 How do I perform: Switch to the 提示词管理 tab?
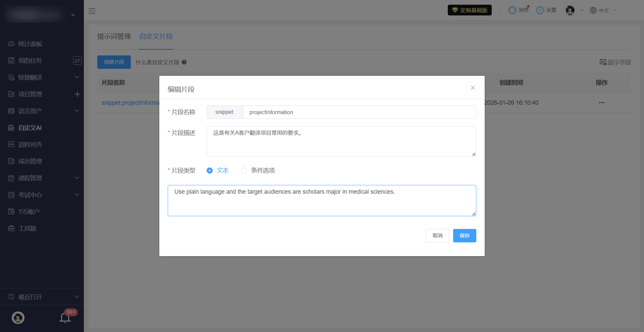click(x=114, y=36)
